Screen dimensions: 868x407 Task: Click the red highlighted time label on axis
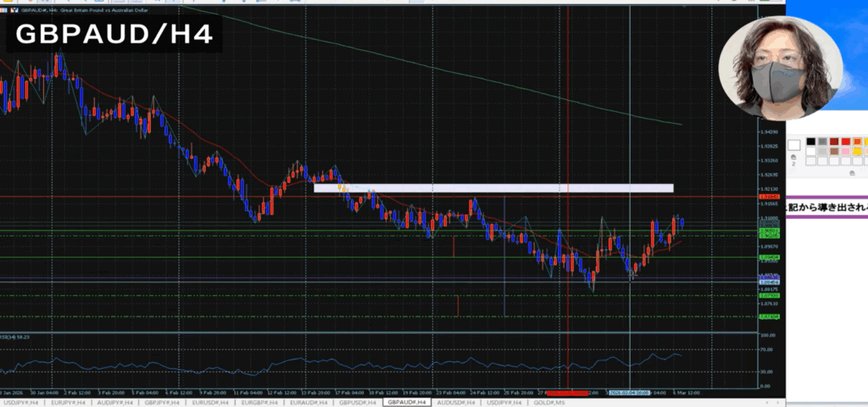pyautogui.click(x=566, y=393)
